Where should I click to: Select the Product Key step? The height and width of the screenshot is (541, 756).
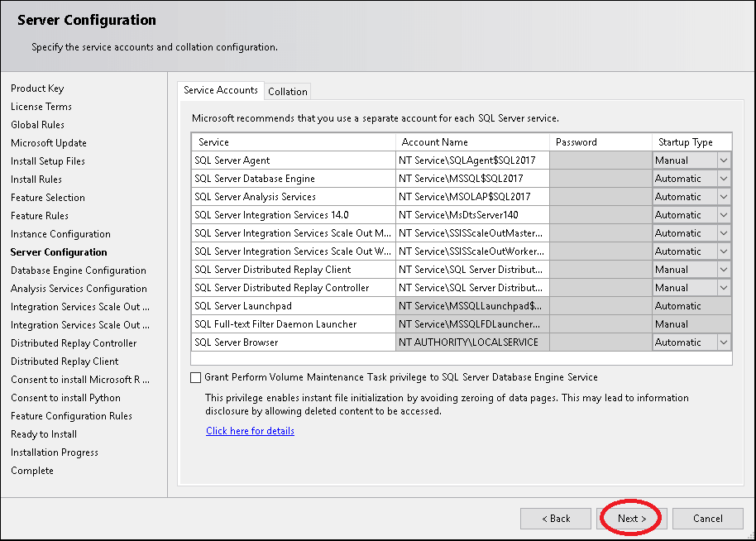[x=37, y=89]
